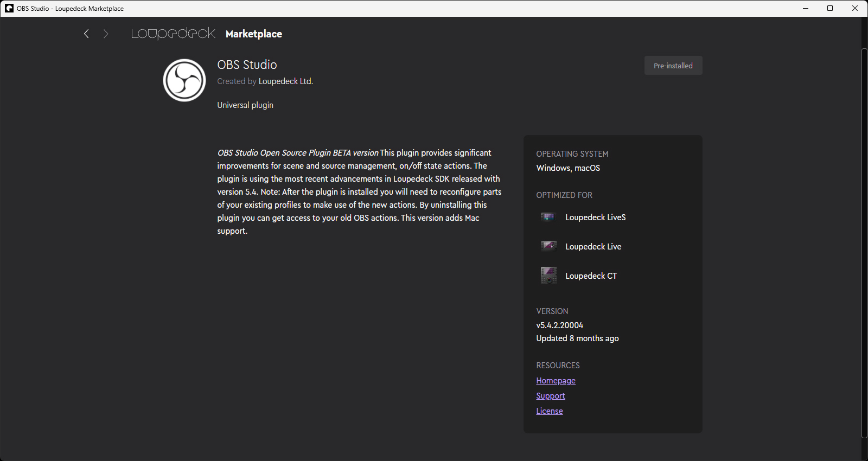Click the app icon in title bar
Screen dimensions: 868x461
pos(9,8)
